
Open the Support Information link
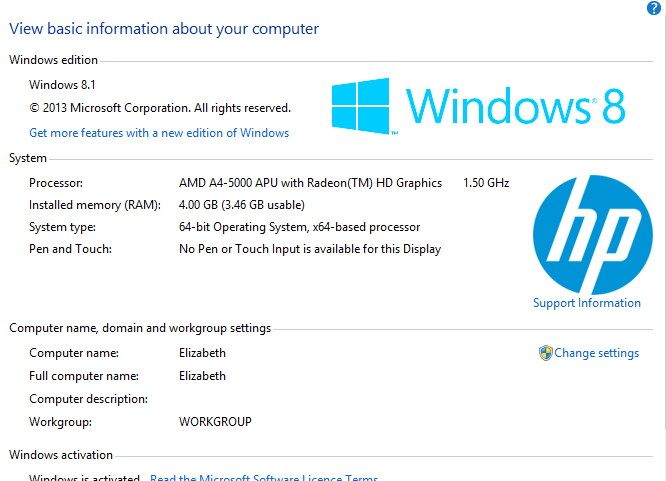tap(587, 303)
